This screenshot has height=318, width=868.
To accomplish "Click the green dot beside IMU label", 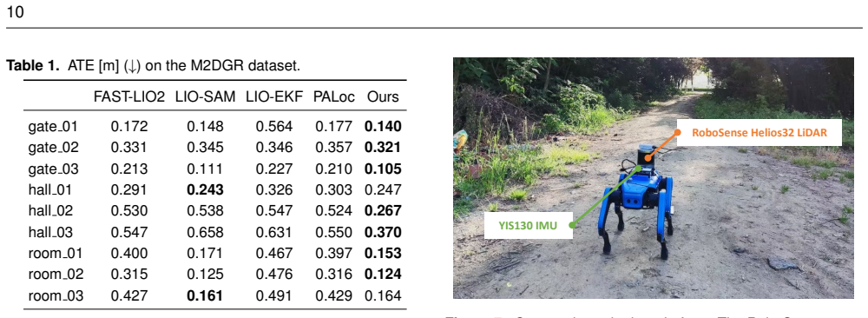I will click(x=572, y=225).
